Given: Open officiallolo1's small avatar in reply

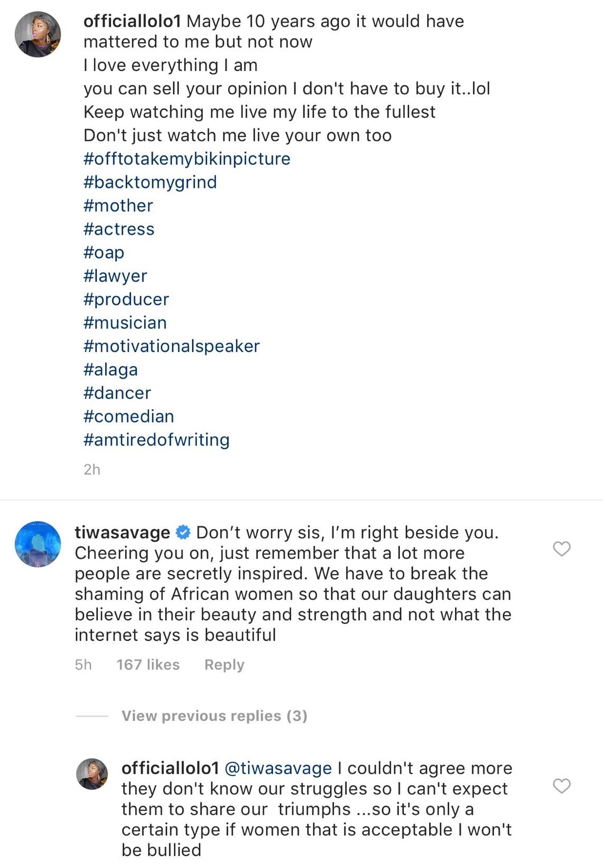Looking at the screenshot, I should [92, 774].
